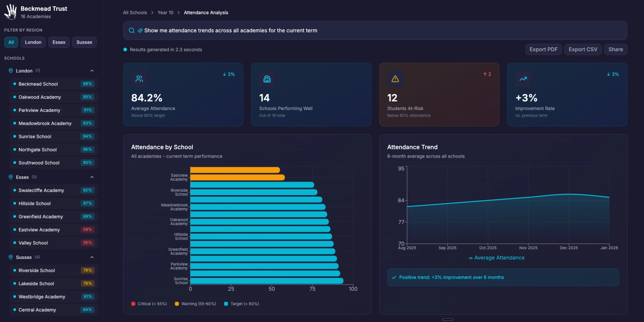Click the 78% badge for Riverside School
The image size is (644, 322).
[x=88, y=270]
